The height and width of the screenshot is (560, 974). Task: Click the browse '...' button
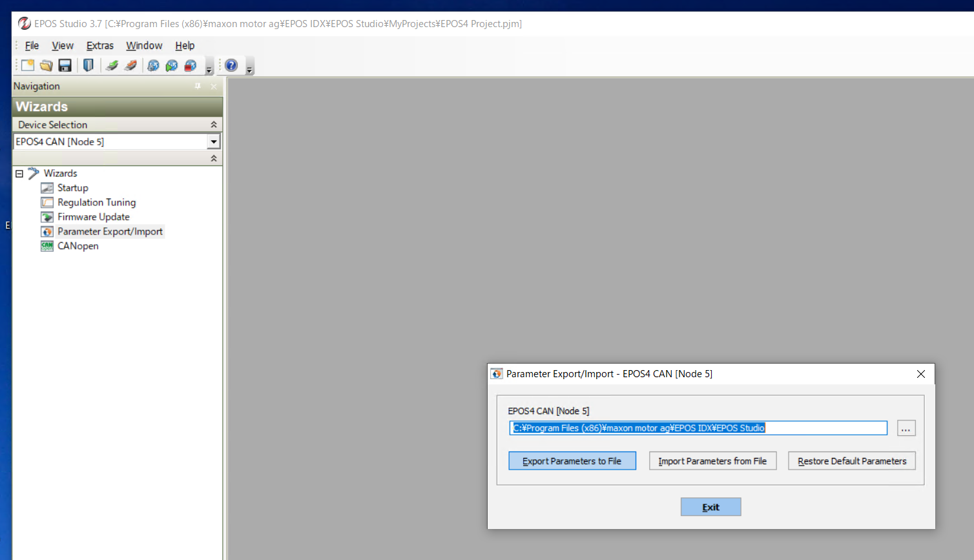coord(906,428)
